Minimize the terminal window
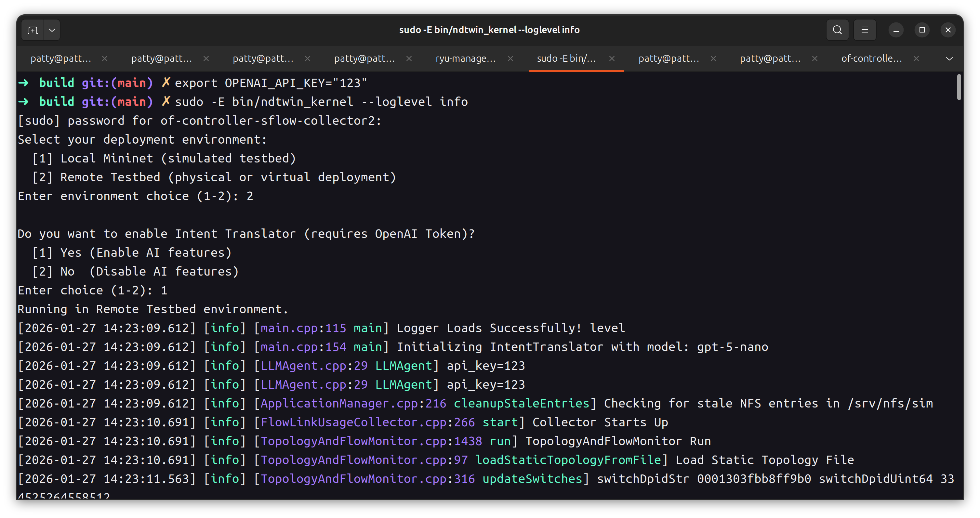The image size is (980, 518). 896,30
